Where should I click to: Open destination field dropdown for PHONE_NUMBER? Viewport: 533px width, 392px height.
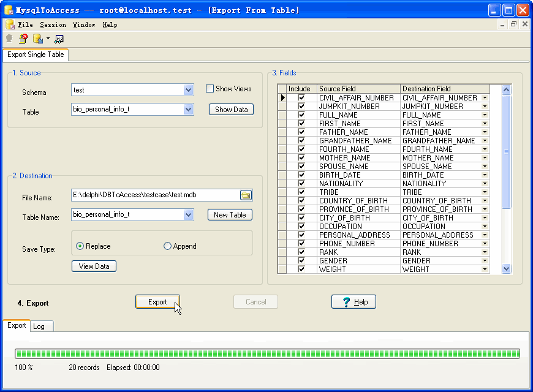(x=485, y=243)
